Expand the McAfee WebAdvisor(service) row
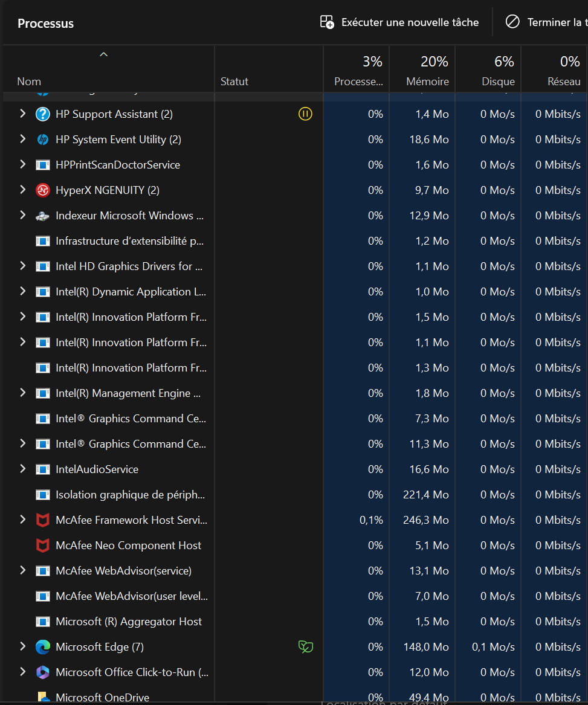 (x=22, y=570)
